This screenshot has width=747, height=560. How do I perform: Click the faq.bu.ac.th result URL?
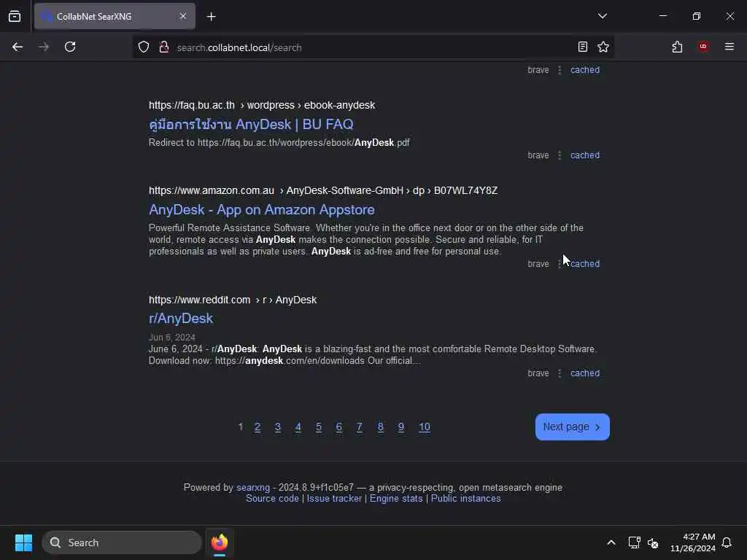(262, 105)
